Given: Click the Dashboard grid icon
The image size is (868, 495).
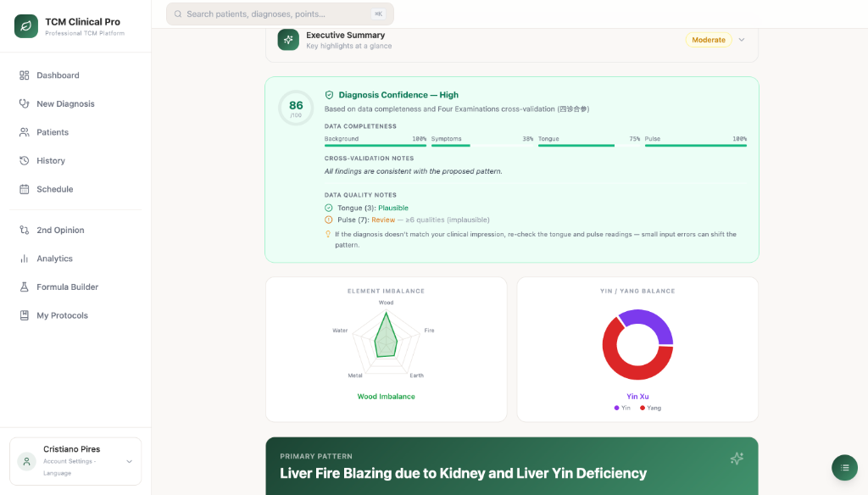Looking at the screenshot, I should (x=25, y=75).
